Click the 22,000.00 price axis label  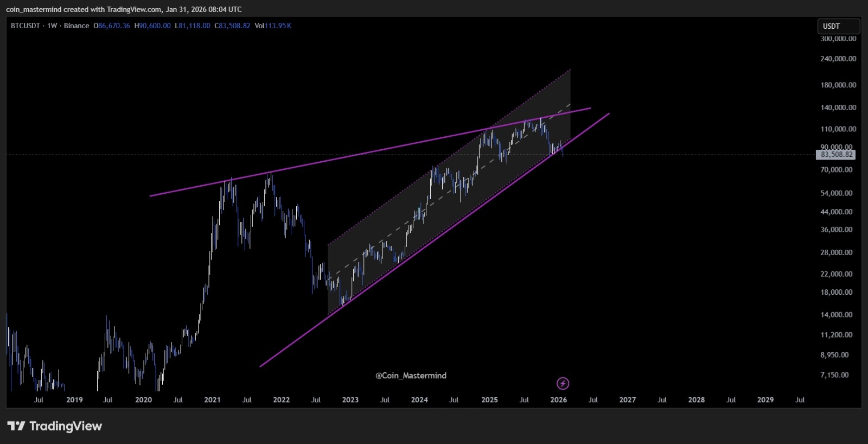837,274
